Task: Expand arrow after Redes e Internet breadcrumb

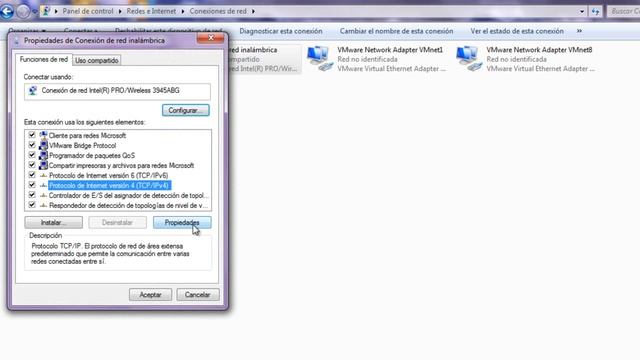Action: coord(183,11)
